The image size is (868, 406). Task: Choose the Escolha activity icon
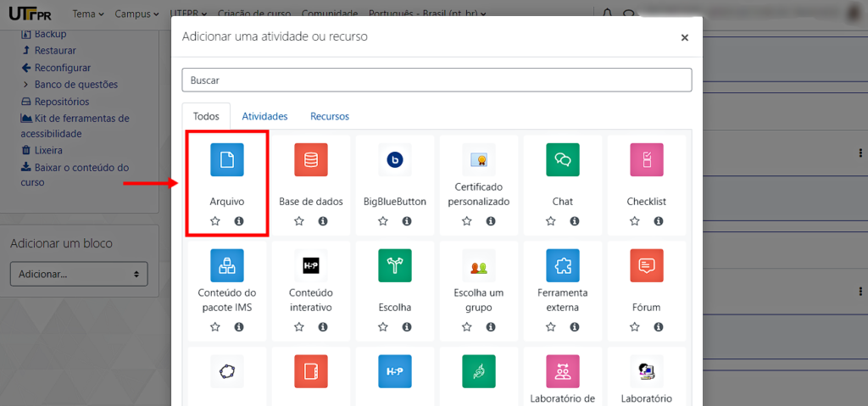click(395, 265)
